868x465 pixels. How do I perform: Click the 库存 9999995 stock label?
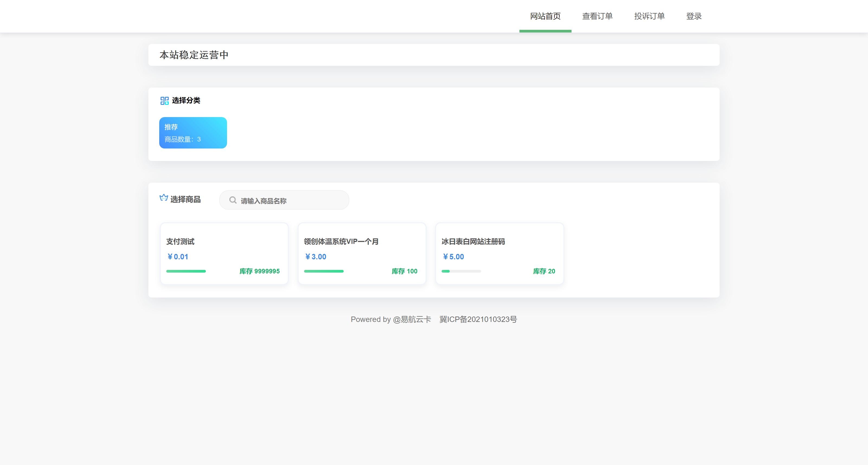(259, 271)
